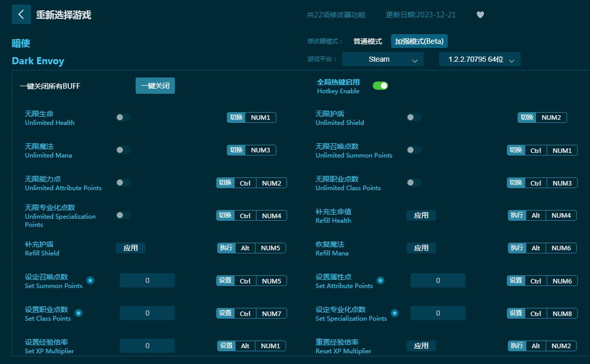This screenshot has height=364, width=590.
Task: Click star icon beside Set Class Points
Action: 79,313
